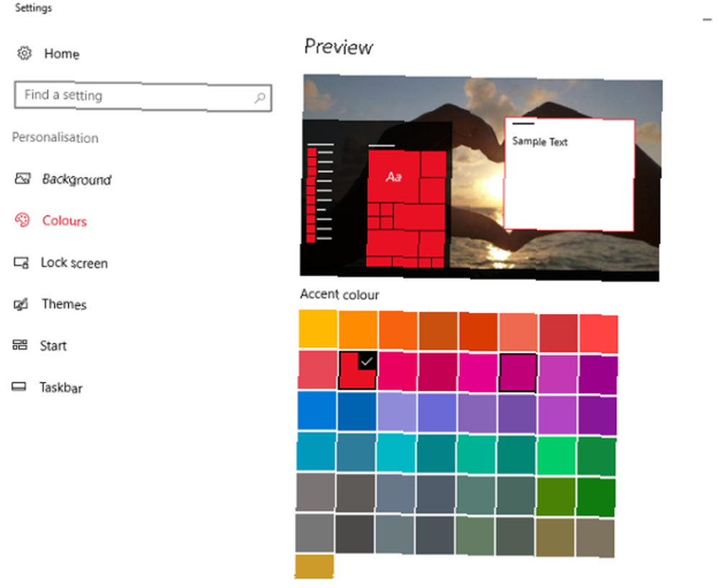
Task: Click the desktop preview image
Action: point(480,178)
